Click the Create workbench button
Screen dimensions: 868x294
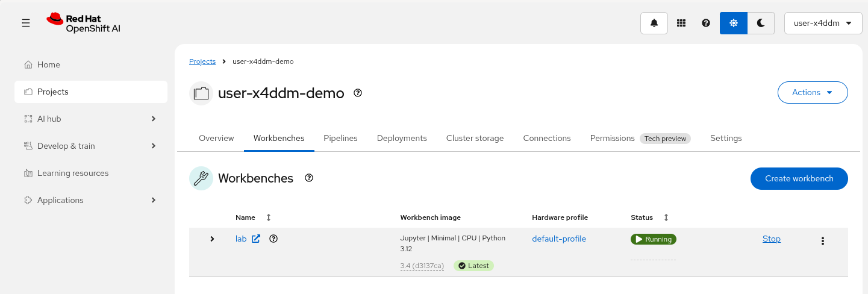tap(799, 178)
